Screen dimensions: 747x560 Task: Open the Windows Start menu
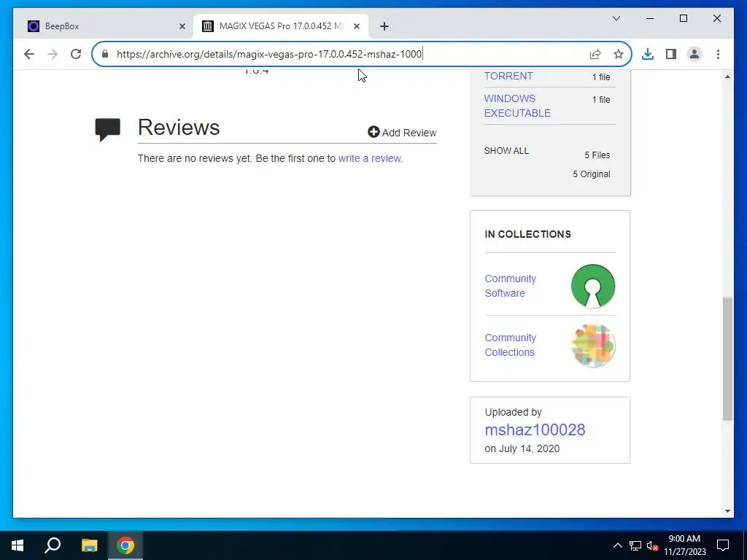(x=18, y=545)
